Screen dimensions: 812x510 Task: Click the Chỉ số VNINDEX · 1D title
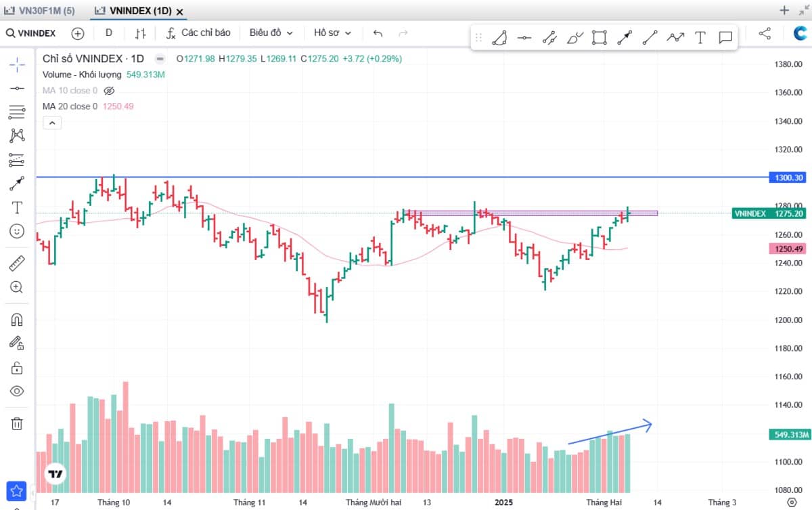point(93,59)
